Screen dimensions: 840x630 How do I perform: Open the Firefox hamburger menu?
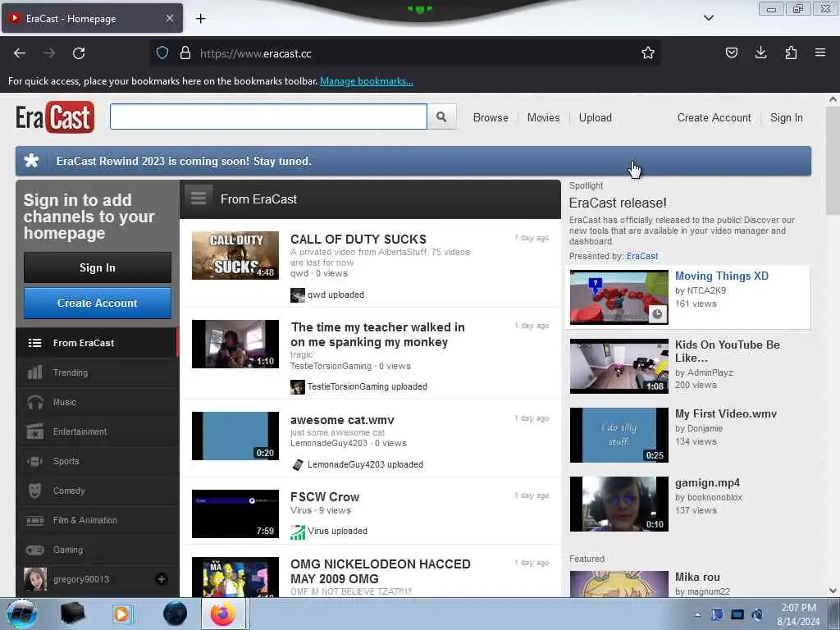pyautogui.click(x=820, y=52)
